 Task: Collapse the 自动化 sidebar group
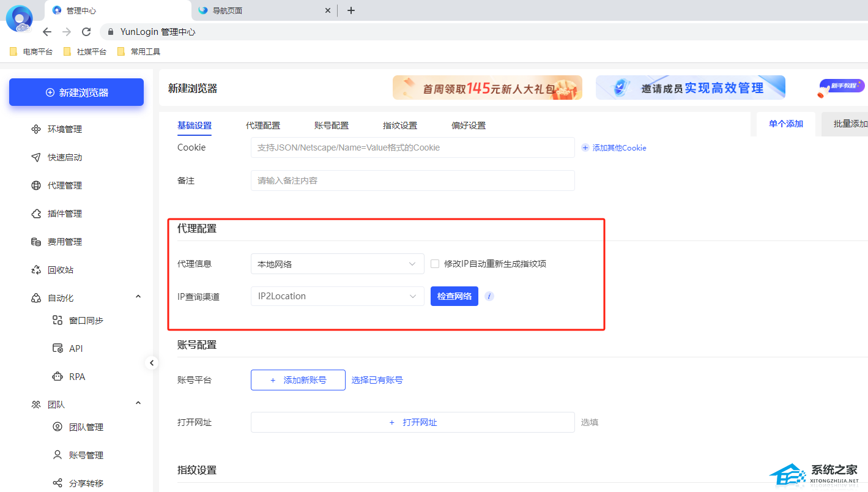point(138,297)
